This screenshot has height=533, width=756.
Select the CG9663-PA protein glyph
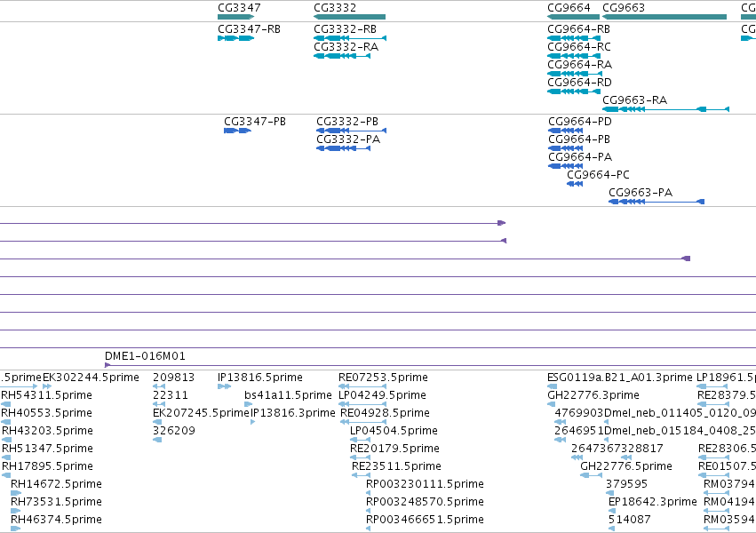tap(657, 202)
